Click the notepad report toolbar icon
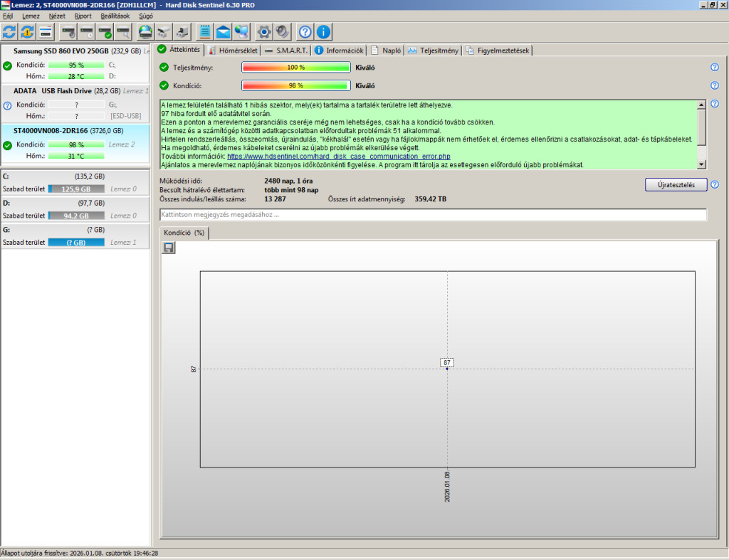This screenshot has height=560, width=729. (x=205, y=31)
